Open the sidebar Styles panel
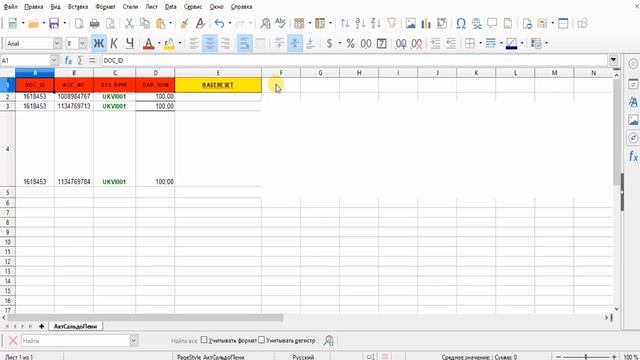Image resolution: width=640 pixels, height=360 pixels. tap(633, 102)
